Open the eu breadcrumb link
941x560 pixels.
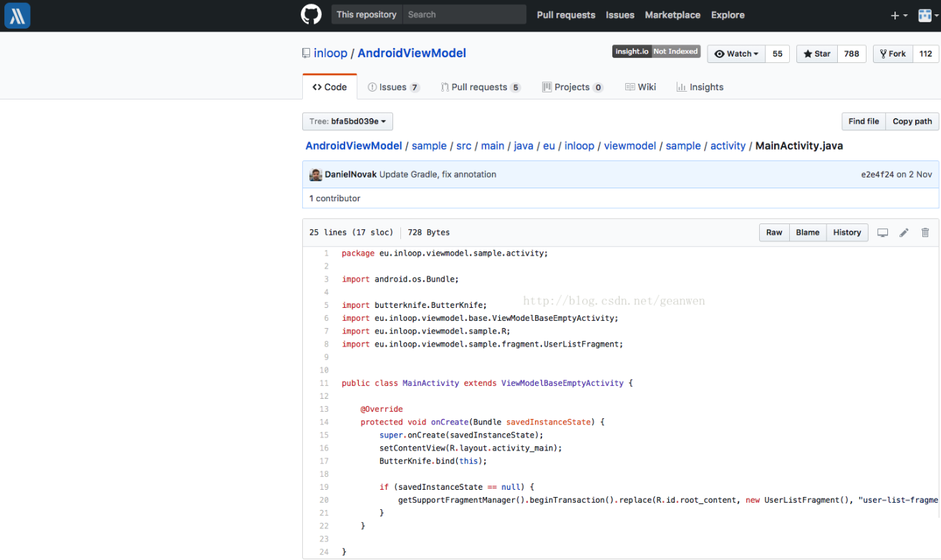(549, 146)
